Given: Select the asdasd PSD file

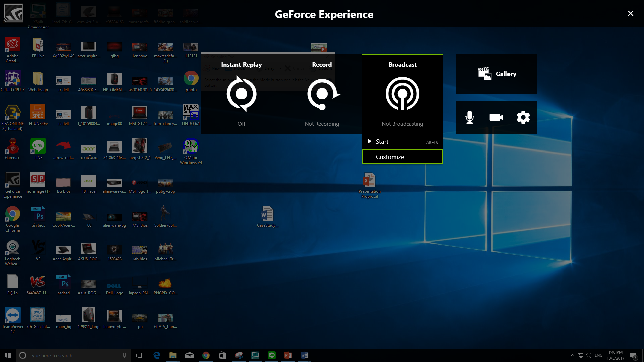Looking at the screenshot, I should pos(64,285).
